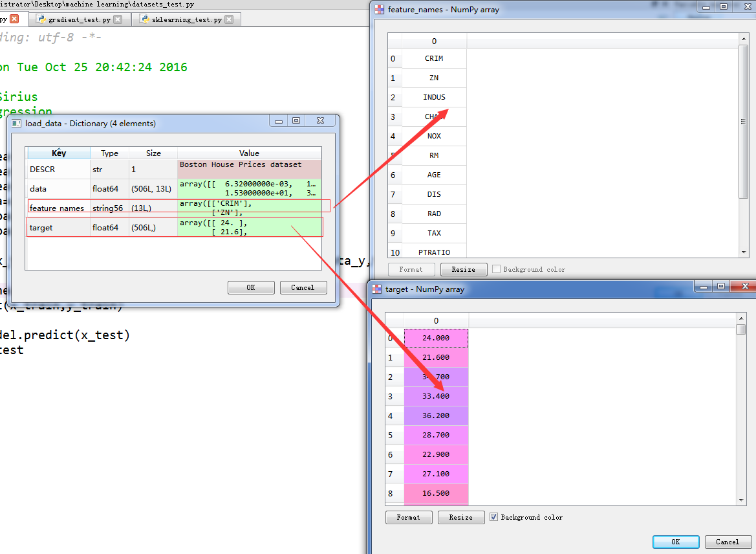
Task: Select the 36.200 cell in target array
Action: click(436, 415)
